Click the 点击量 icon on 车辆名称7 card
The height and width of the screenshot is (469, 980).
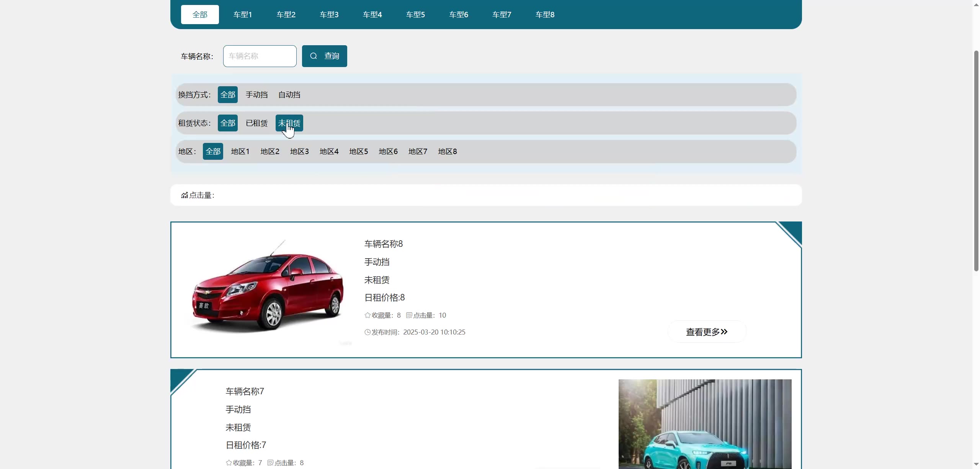coord(270,463)
